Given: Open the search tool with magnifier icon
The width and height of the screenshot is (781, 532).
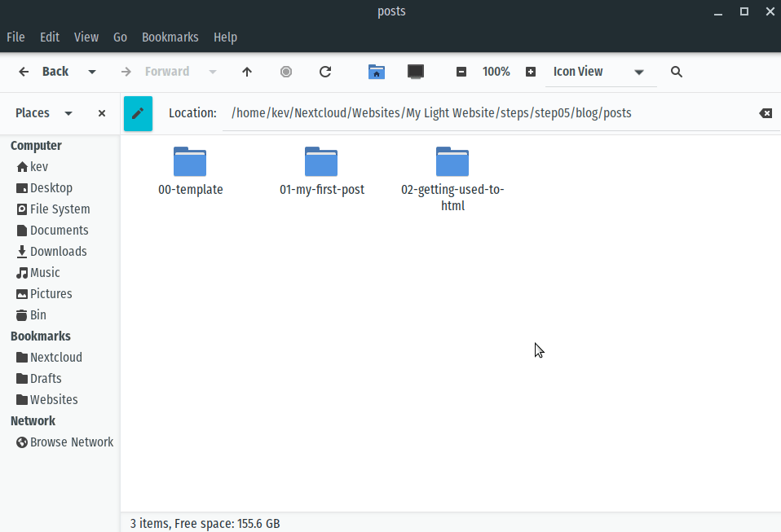Looking at the screenshot, I should (676, 72).
